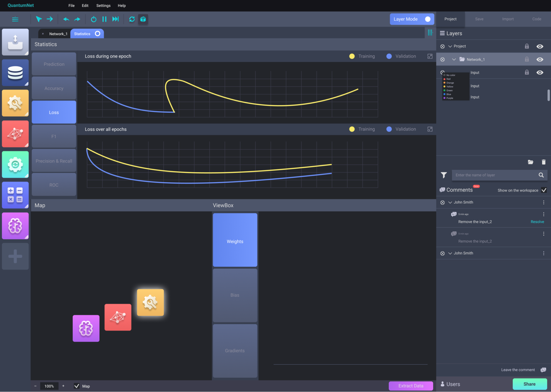This screenshot has height=392, width=551.
Task: Click the Resolve link on the comment
Action: click(x=537, y=222)
